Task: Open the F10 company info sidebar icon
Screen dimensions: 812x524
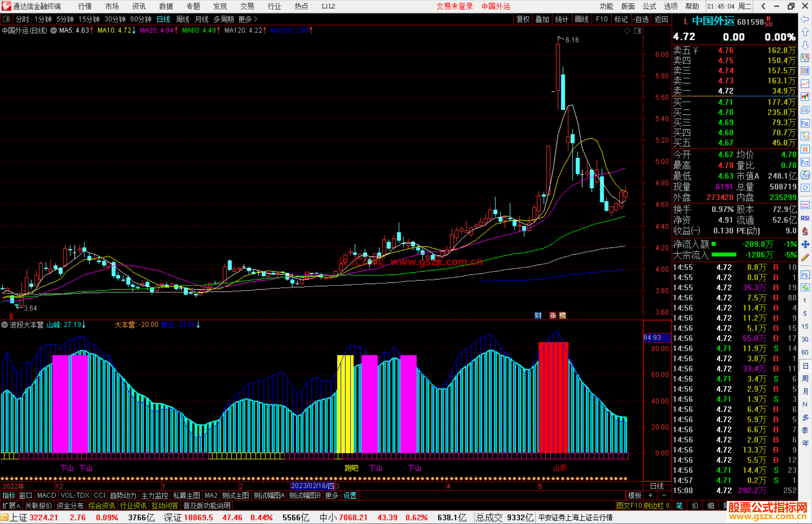Action: pyautogui.click(x=805, y=123)
